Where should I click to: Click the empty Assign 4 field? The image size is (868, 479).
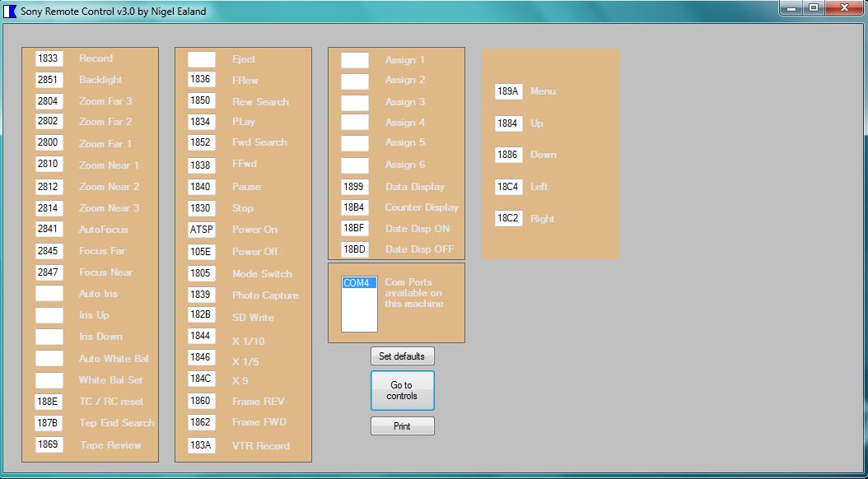pyautogui.click(x=355, y=123)
